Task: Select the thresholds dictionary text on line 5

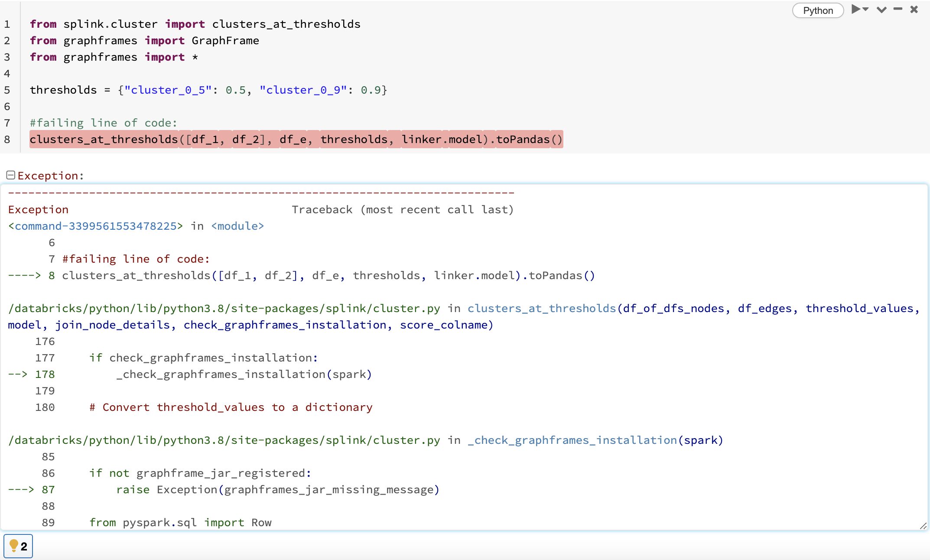Action: (208, 90)
